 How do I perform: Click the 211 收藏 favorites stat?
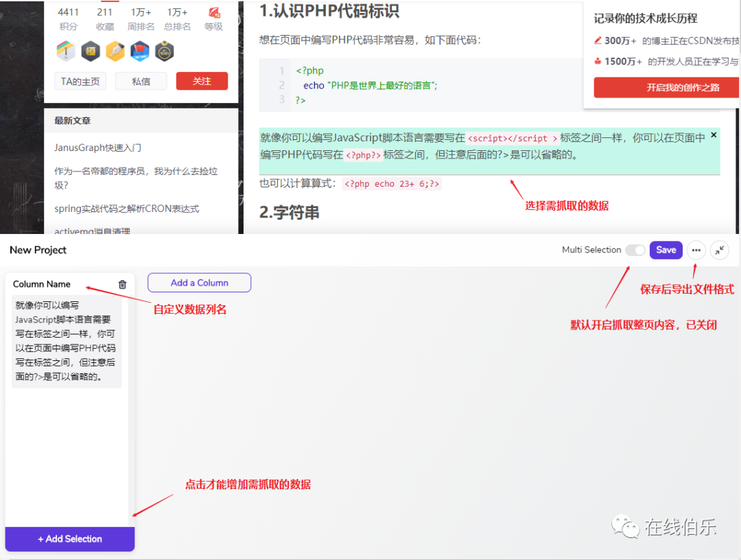coord(104,19)
